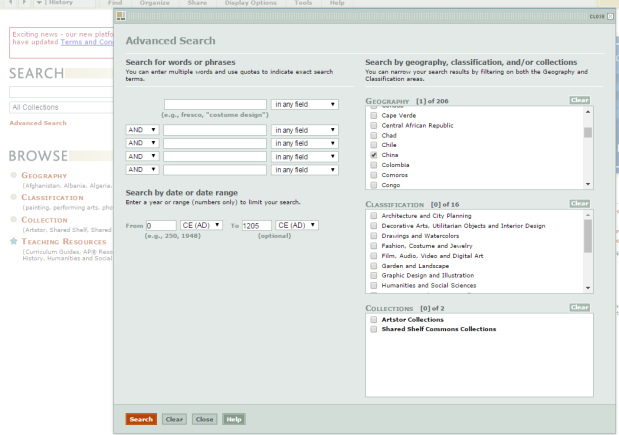Click the star icon beside Teaching Resources

click(x=13, y=241)
